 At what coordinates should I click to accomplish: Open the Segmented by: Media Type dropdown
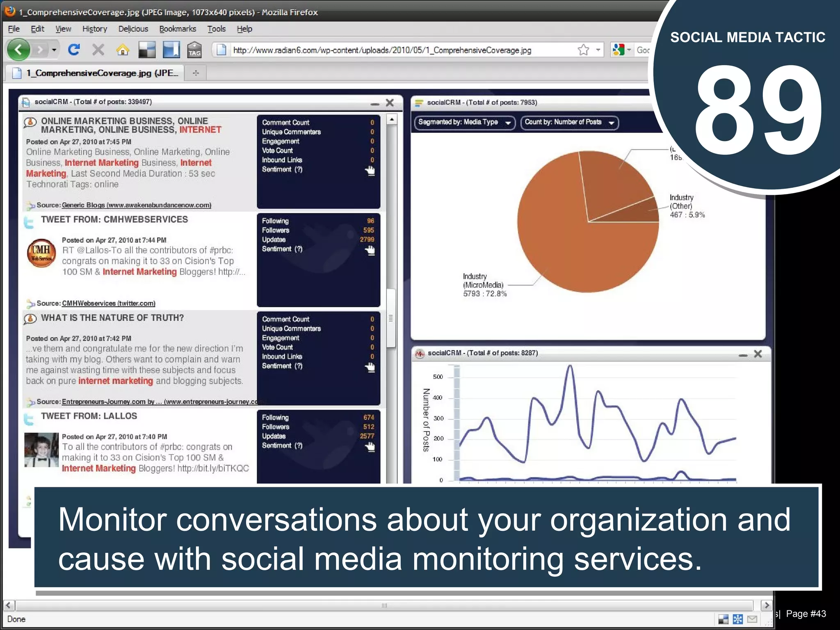click(x=465, y=122)
